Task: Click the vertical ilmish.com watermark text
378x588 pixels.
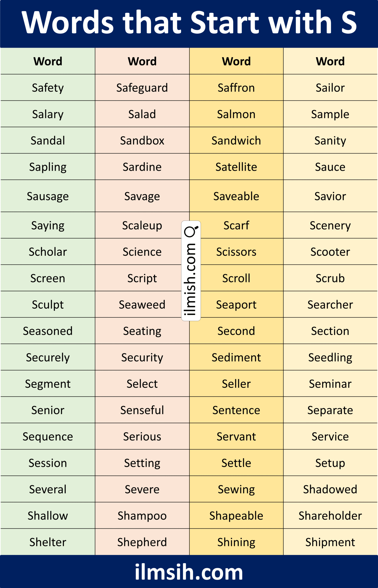Action: 190,279
